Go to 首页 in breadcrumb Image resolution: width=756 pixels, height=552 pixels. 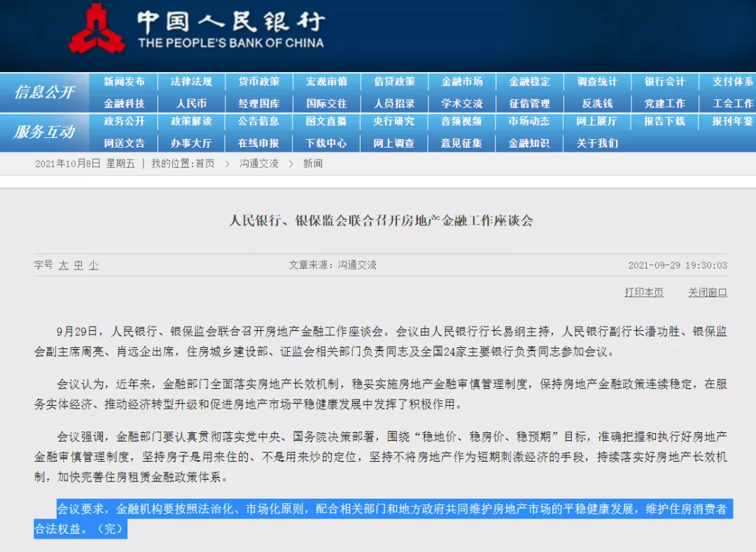205,163
